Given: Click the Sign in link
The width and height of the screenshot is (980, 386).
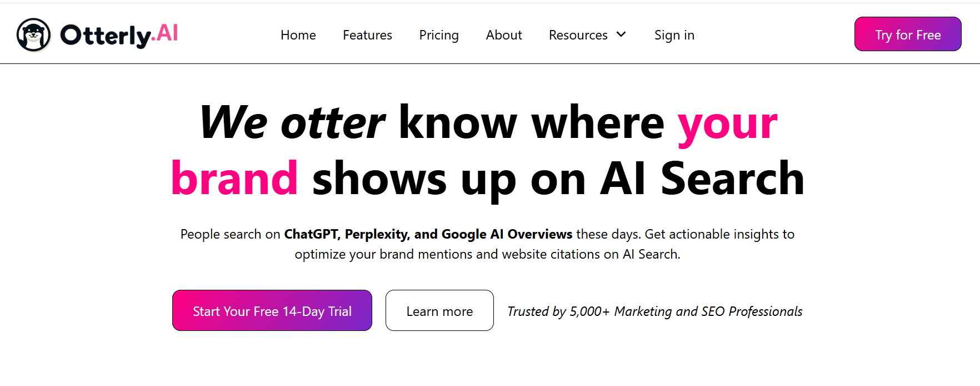Looking at the screenshot, I should (674, 34).
